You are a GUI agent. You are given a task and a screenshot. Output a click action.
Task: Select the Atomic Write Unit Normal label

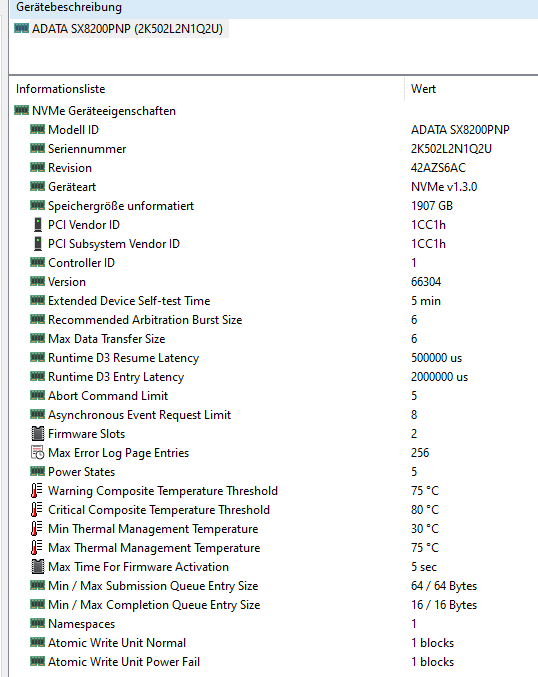117,643
